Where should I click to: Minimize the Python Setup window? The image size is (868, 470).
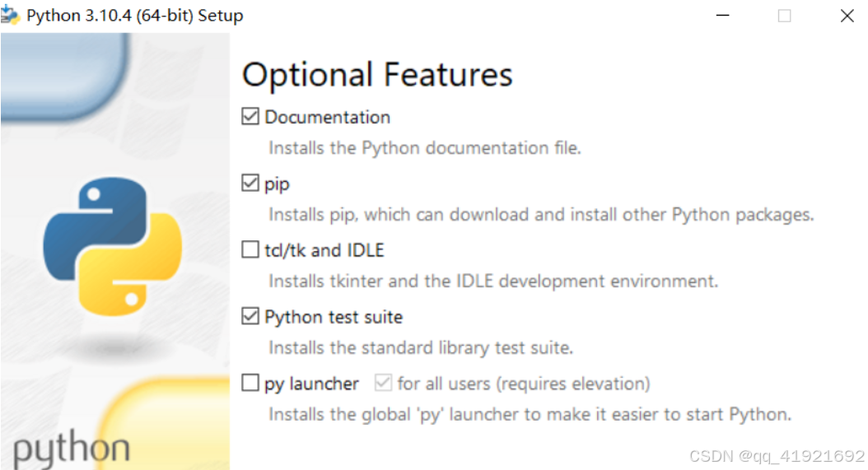pos(722,16)
